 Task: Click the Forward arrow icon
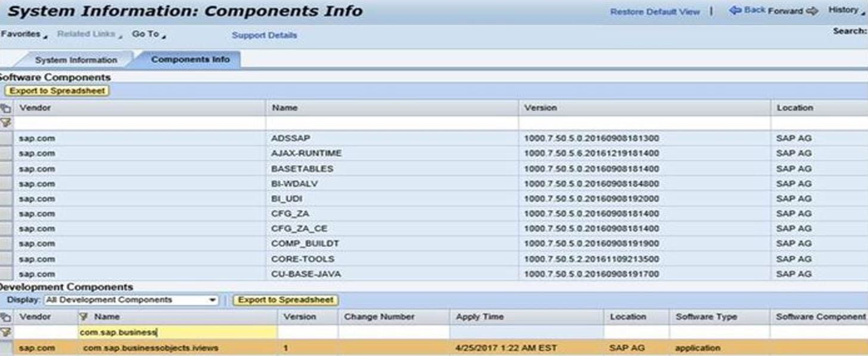pyautogui.click(x=812, y=11)
